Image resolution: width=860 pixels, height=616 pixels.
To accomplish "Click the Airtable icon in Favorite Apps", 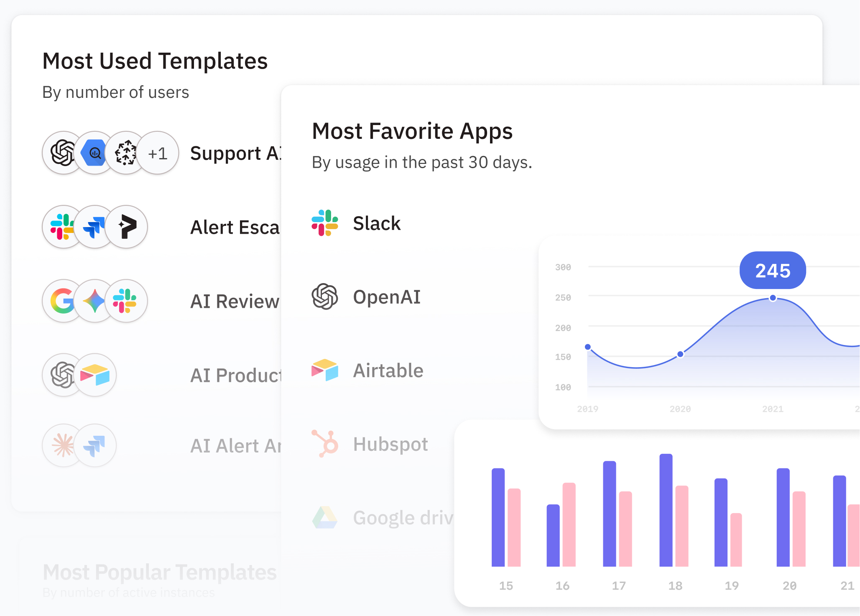I will coord(324,370).
